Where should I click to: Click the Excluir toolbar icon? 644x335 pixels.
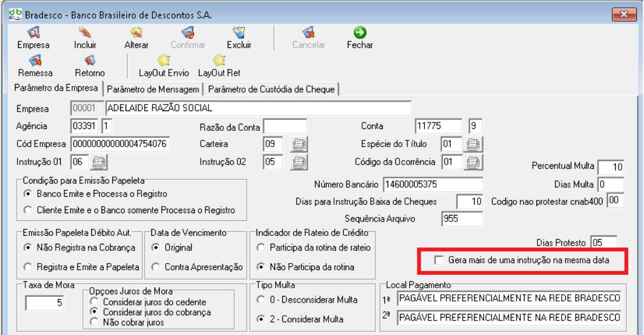click(x=239, y=32)
